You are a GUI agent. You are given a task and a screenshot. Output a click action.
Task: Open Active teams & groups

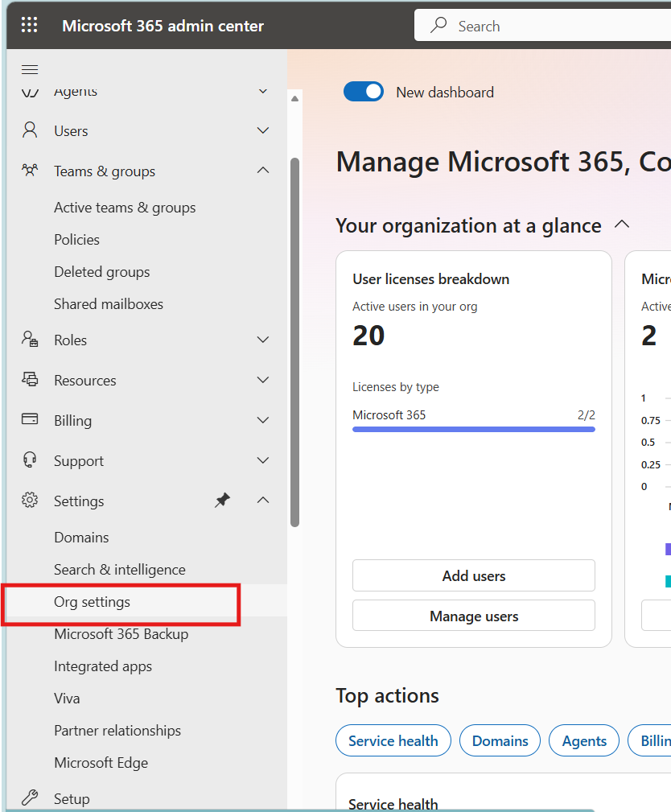pyautogui.click(x=125, y=208)
